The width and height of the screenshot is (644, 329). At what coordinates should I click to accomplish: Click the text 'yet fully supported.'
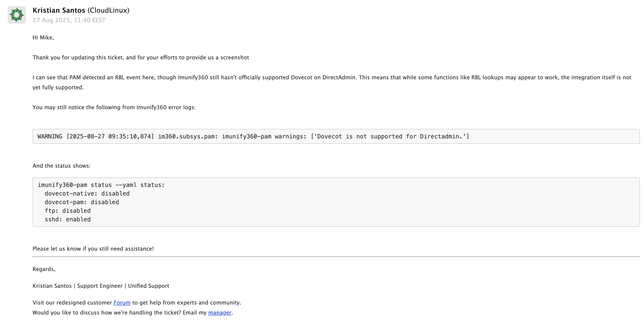pos(58,87)
